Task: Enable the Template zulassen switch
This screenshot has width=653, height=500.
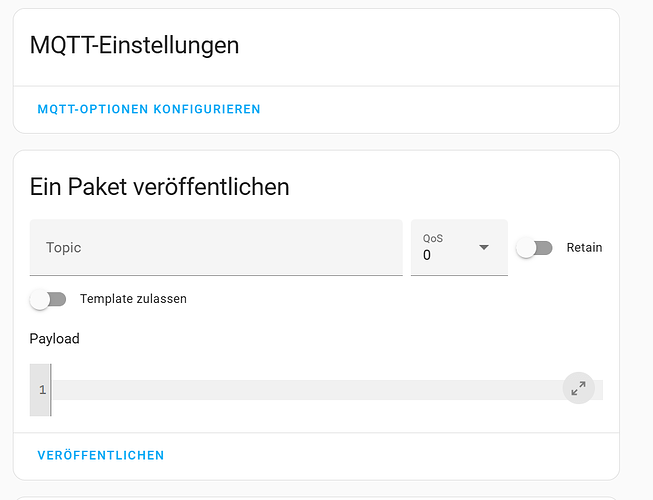Action: click(48, 299)
